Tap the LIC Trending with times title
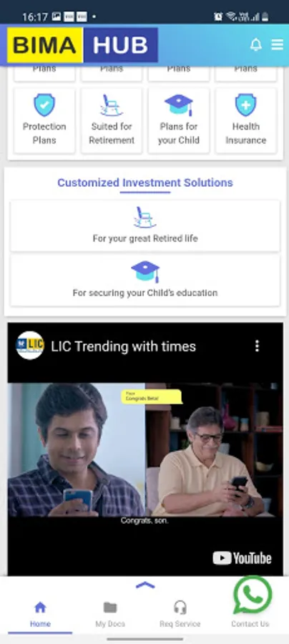The height and width of the screenshot is (644, 289). click(124, 346)
